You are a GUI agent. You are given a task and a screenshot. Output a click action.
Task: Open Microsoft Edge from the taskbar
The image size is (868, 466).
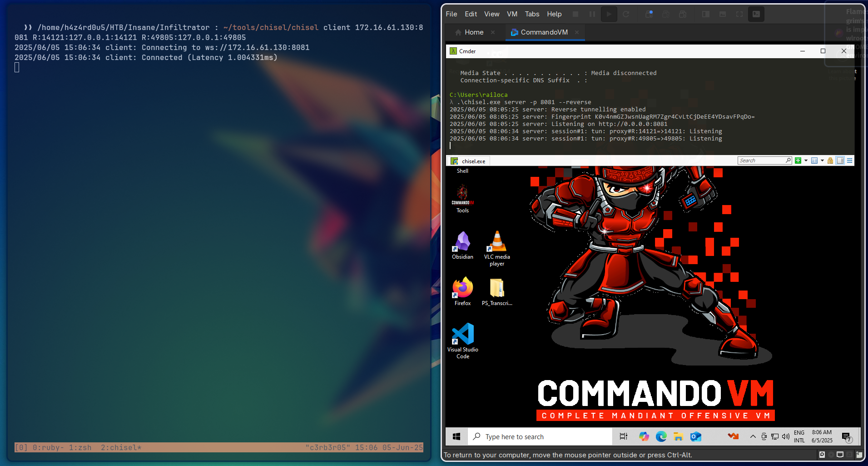661,436
